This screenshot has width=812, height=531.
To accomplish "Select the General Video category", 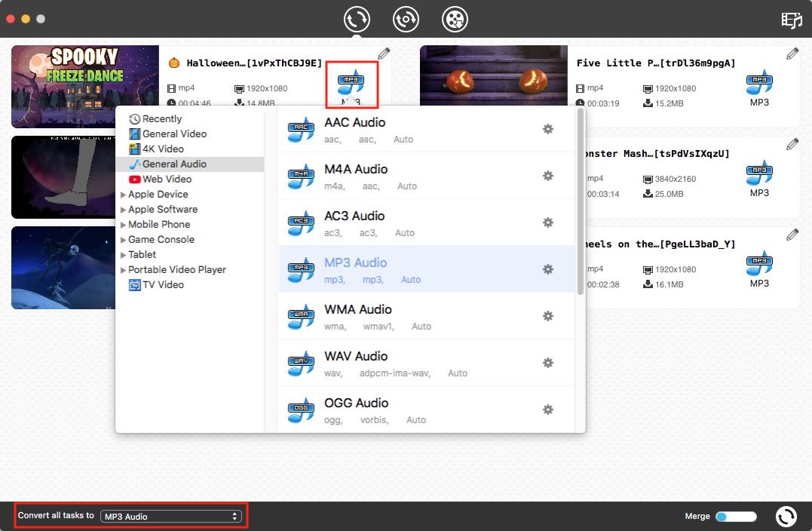I will click(174, 134).
